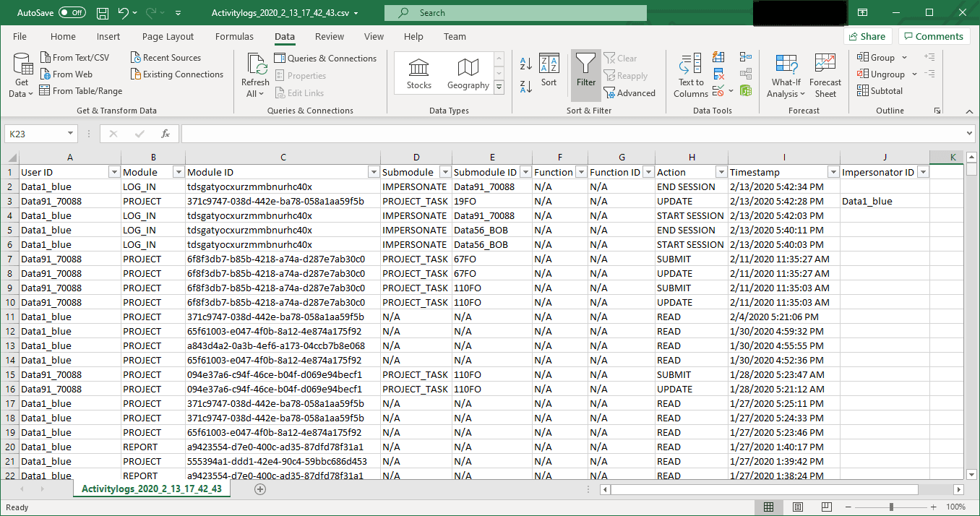Select the Geography data type
Viewport: 980px width, 516px height.
(468, 74)
